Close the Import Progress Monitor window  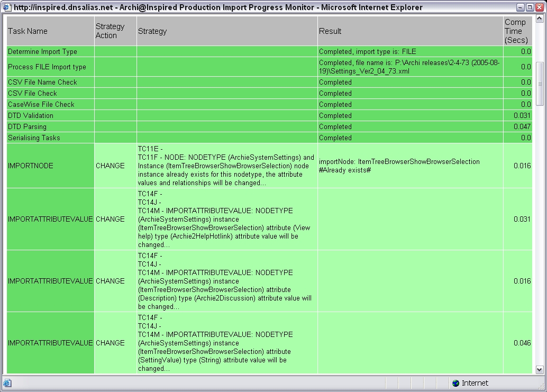(x=539, y=7)
